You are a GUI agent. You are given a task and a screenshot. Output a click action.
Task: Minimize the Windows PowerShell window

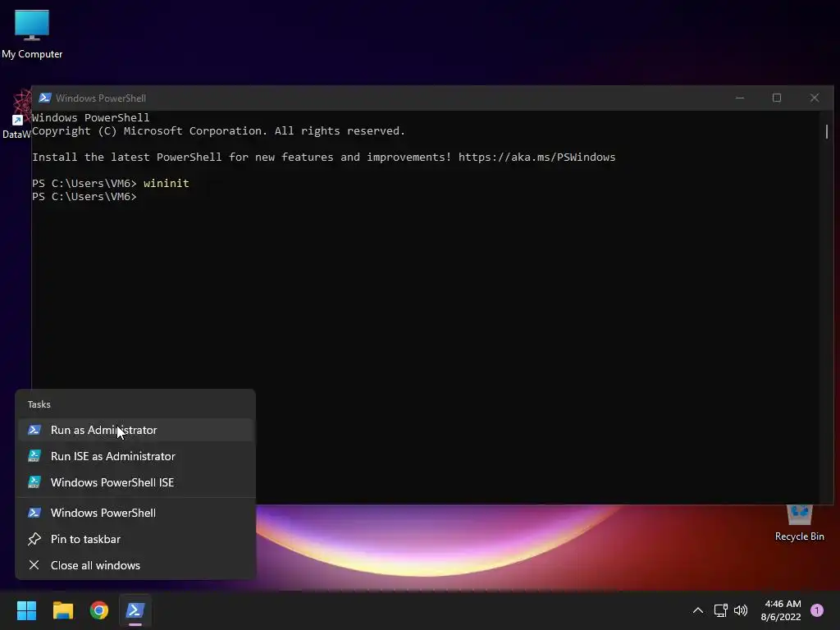[740, 98]
